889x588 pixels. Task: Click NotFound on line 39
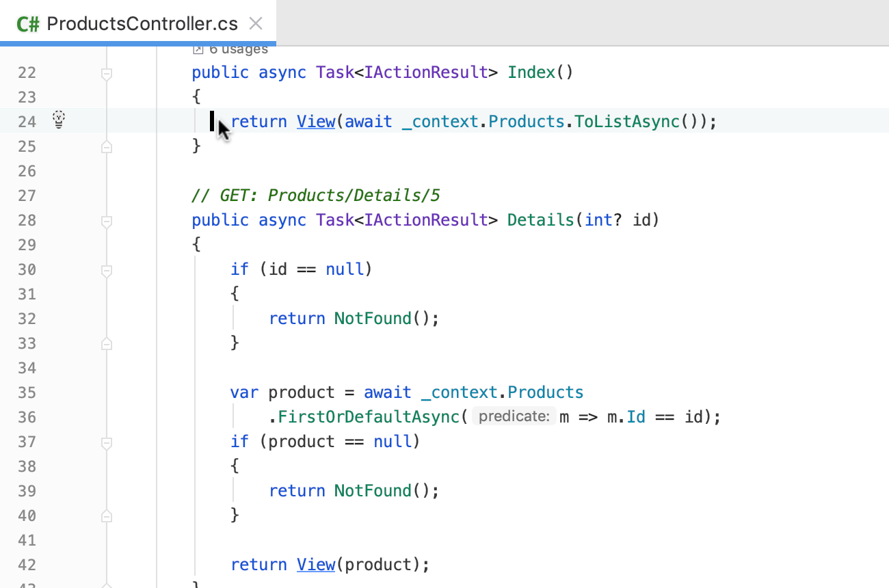click(x=373, y=491)
